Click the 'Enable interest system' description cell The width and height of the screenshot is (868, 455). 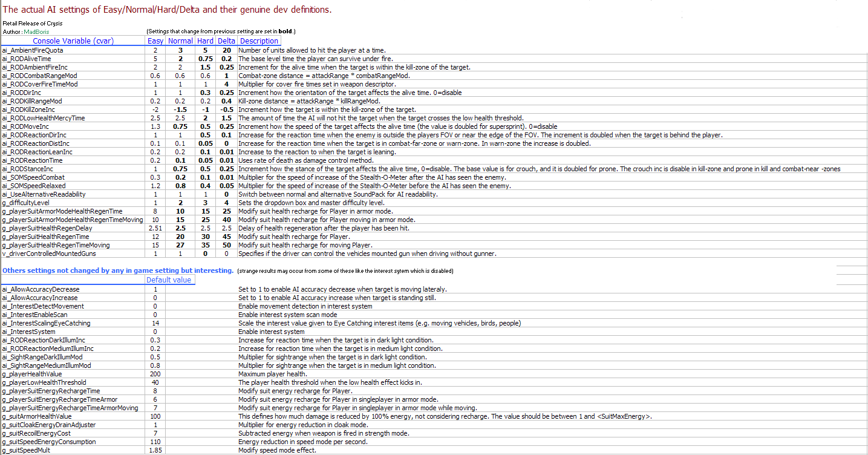(x=272, y=332)
